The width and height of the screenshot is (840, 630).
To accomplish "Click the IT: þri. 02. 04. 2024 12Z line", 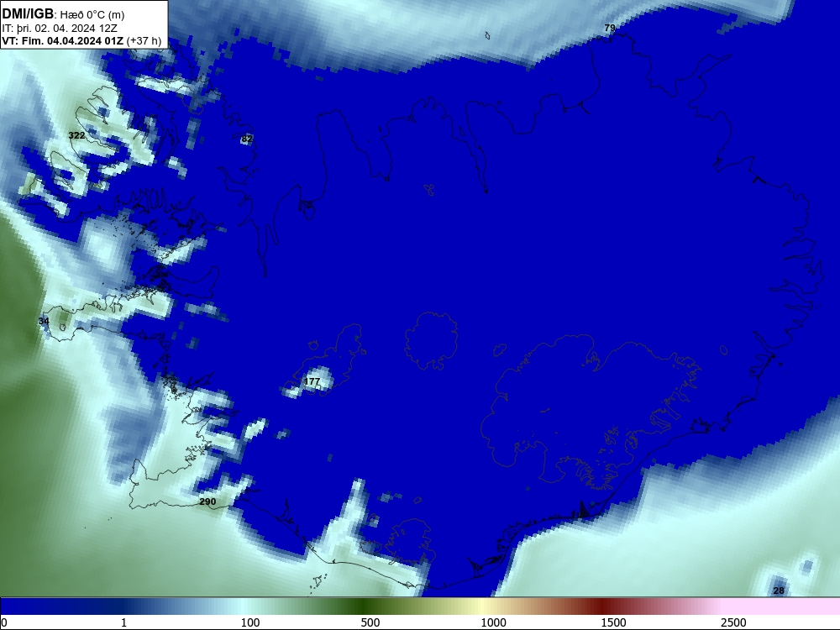I will [60, 29].
